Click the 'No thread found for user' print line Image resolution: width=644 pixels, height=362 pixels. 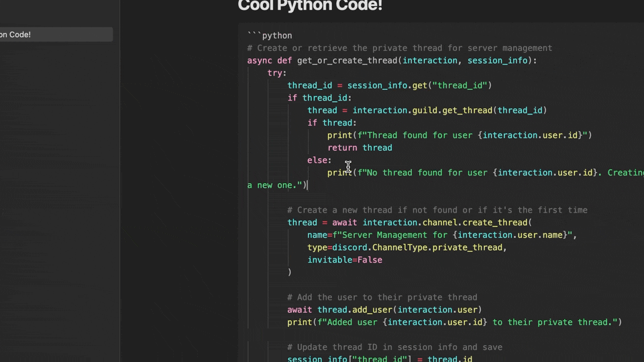point(486,173)
